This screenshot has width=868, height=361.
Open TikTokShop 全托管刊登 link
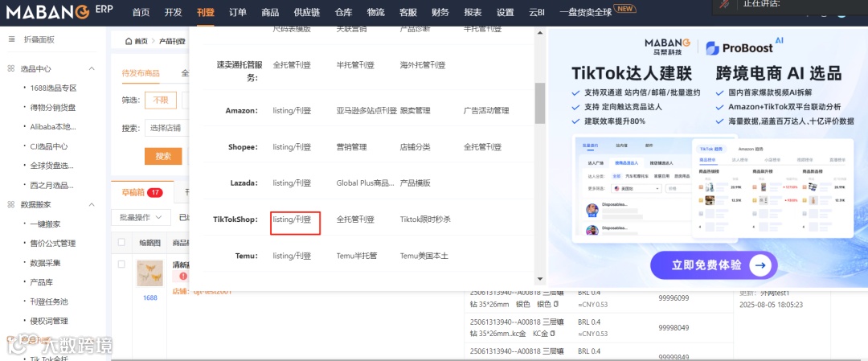pyautogui.click(x=355, y=219)
